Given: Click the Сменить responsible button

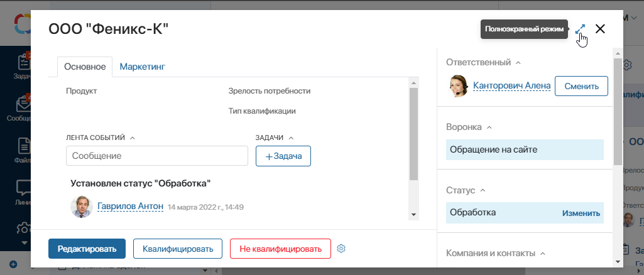Looking at the screenshot, I should click(x=581, y=86).
